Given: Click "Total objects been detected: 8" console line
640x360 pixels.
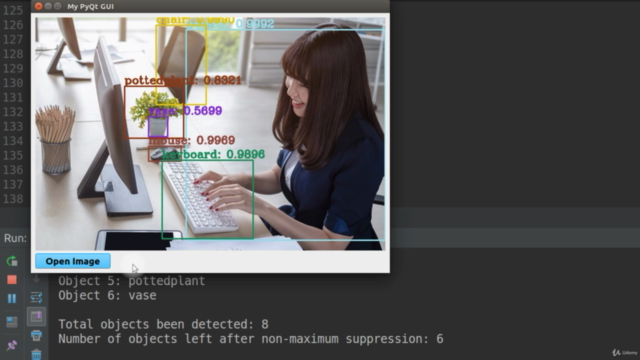Looking at the screenshot, I should 163,324.
